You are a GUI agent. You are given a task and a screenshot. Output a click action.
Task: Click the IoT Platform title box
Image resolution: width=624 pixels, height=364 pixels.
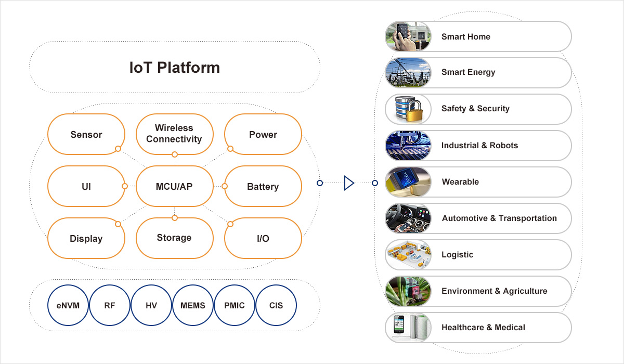pyautogui.click(x=174, y=68)
